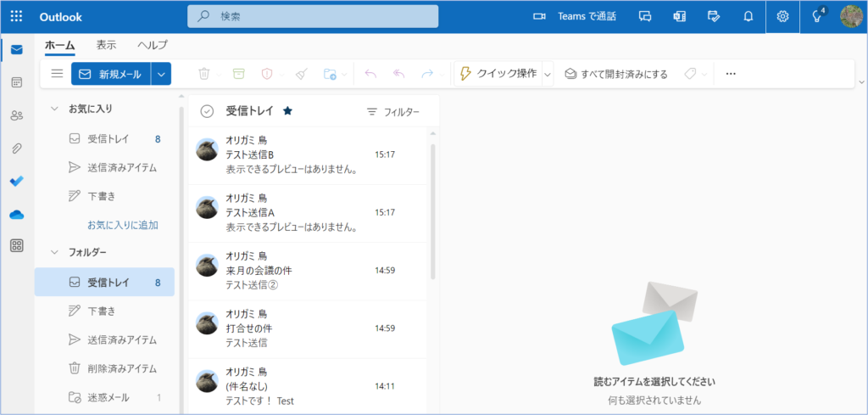Viewport: 868px width, 415px height.
Task: Switch to the 表示 tab
Action: (106, 45)
